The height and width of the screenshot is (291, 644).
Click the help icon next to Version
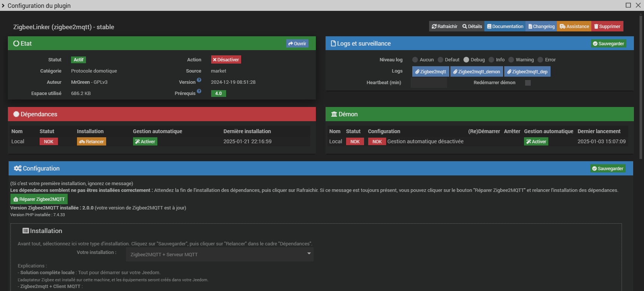pos(199,80)
